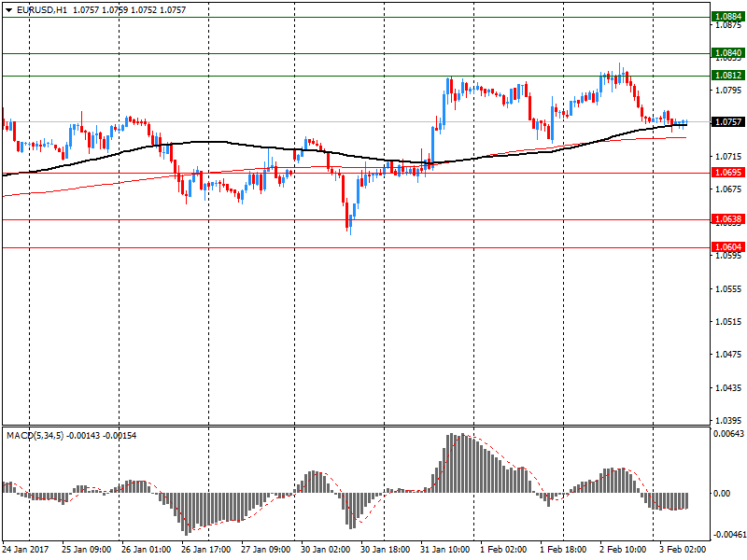Viewport: 747px width, 560px height.
Task: Click the 1.0675 price scale value
Action: pos(728,189)
